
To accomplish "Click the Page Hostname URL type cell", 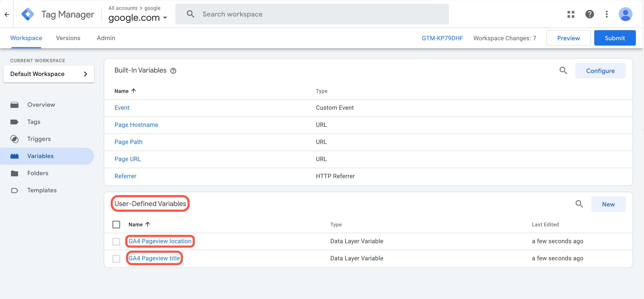I will [x=321, y=125].
